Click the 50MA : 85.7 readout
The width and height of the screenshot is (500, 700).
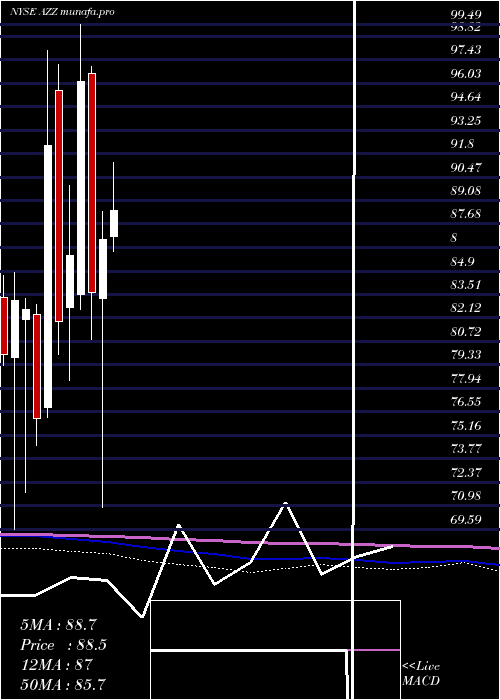coord(63,684)
